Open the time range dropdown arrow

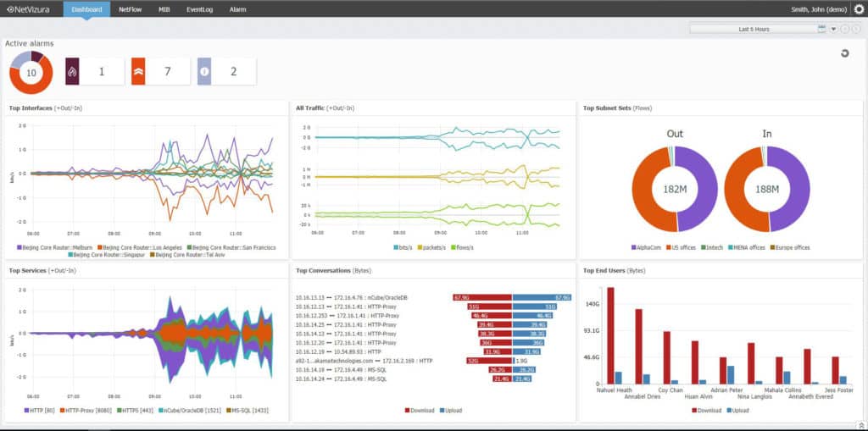pyautogui.click(x=833, y=29)
